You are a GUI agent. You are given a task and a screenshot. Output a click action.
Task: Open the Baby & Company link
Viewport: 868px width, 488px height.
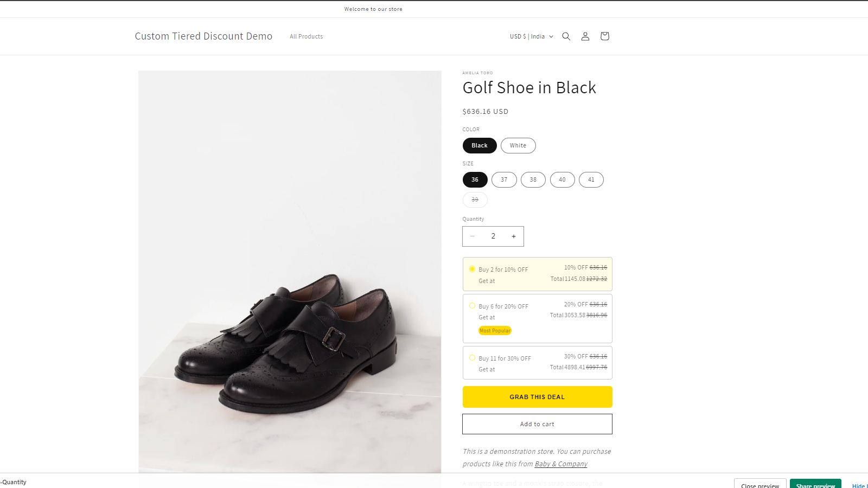click(x=560, y=464)
